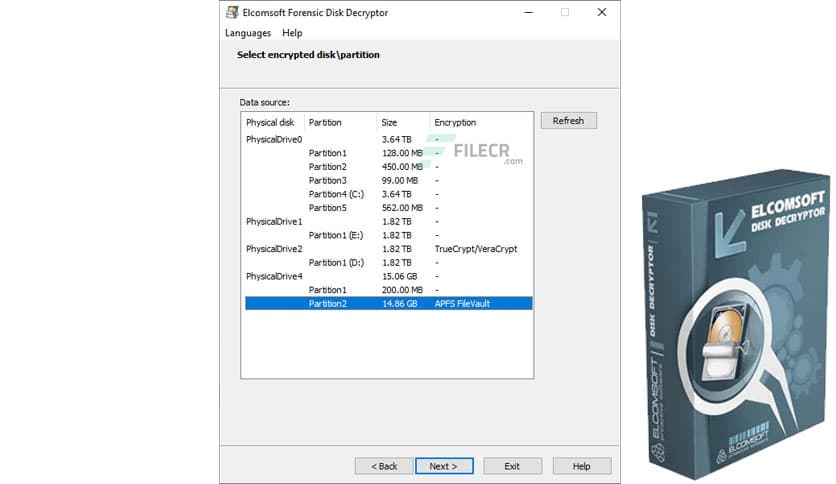Viewport: 836px width, 484px height.
Task: Select the PhysicalDrive4 row
Action: [389, 276]
